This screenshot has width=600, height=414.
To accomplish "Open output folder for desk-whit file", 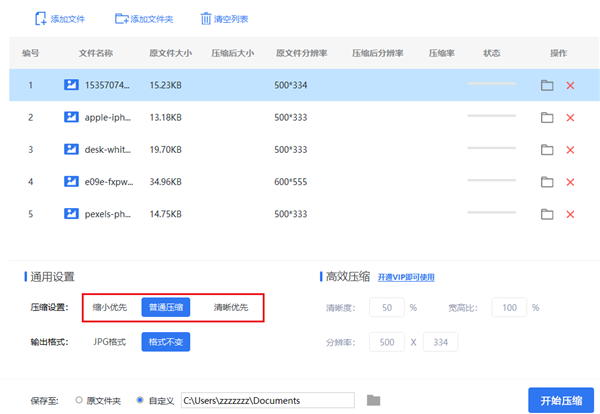I will (x=547, y=149).
